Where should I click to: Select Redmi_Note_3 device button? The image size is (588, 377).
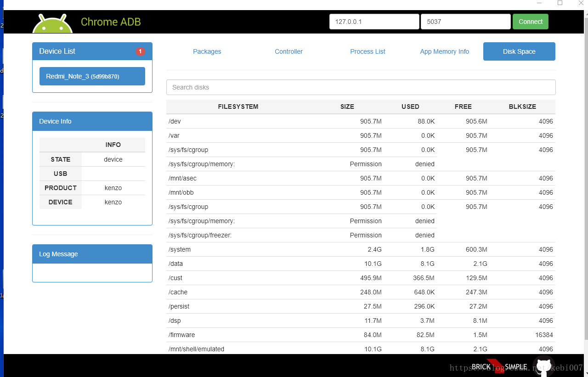coord(92,76)
